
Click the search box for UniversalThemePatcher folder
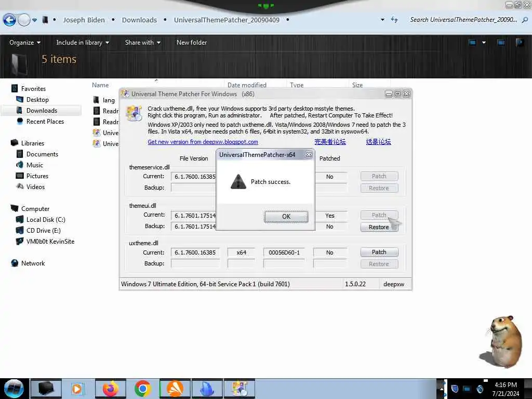(x=463, y=20)
